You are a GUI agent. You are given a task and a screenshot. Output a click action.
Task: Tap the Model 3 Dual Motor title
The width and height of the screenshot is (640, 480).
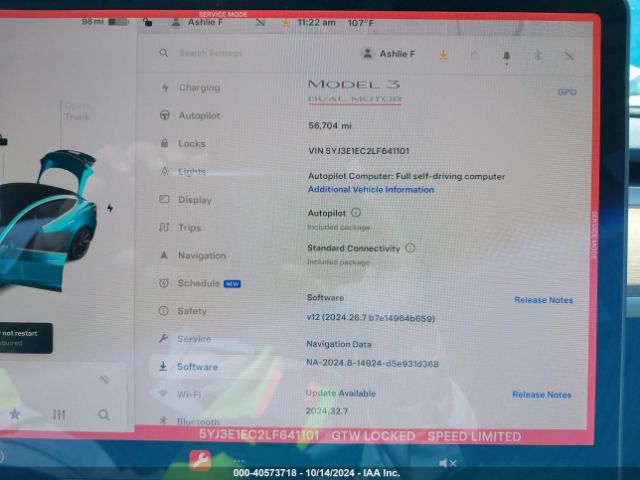(x=354, y=91)
